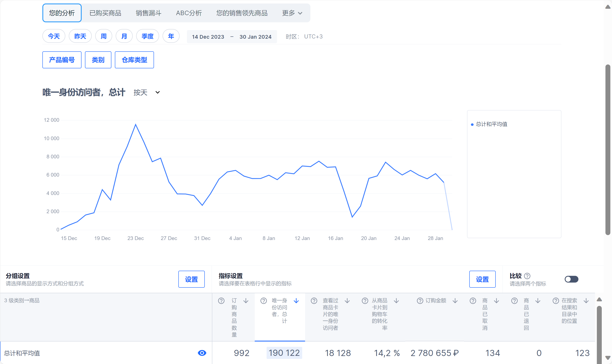Open the 更多 dropdown menu
The height and width of the screenshot is (364, 612).
292,13
